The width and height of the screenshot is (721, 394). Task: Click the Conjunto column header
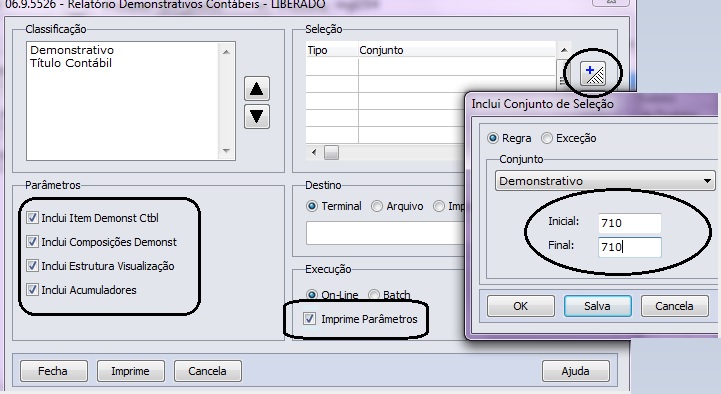[x=457, y=50]
